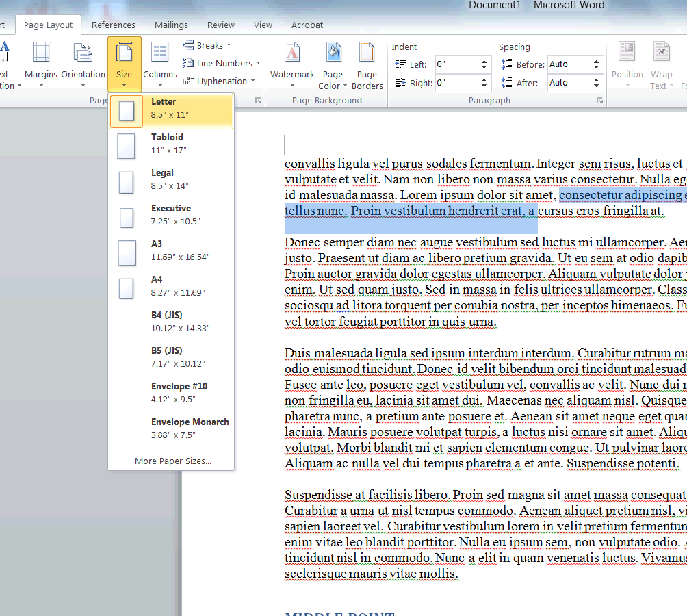Open the Columns icon
The width and height of the screenshot is (687, 616).
pyautogui.click(x=160, y=52)
